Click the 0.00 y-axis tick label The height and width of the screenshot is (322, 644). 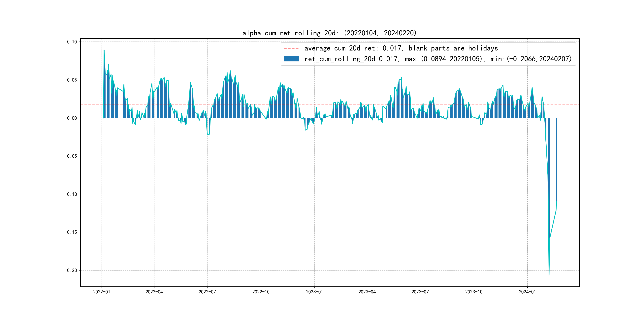72,118
